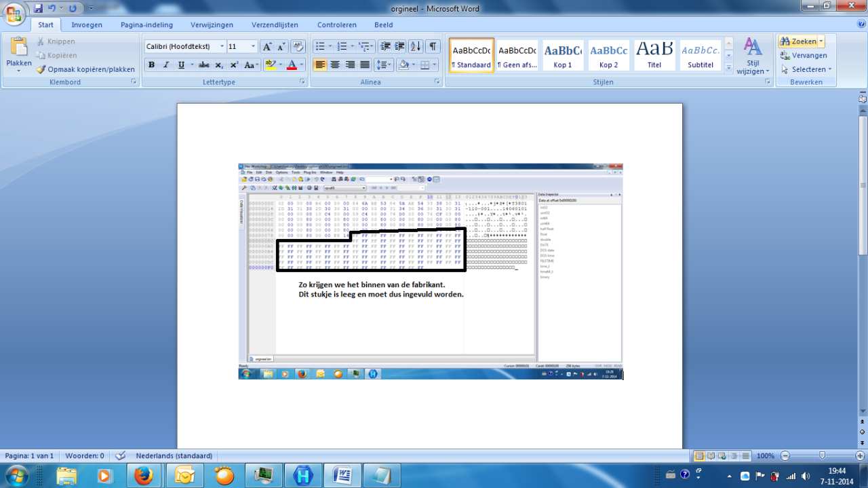Click the sort A-Z icon
Viewport: 868px width, 488px height.
pyautogui.click(x=416, y=46)
